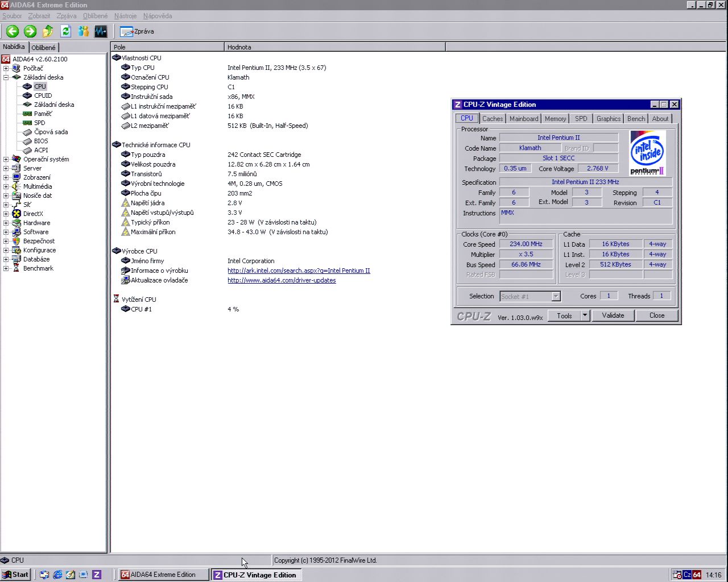The width and height of the screenshot is (728, 582).
Task: Click the CPU-Z quick launch icon
Action: tap(97, 575)
